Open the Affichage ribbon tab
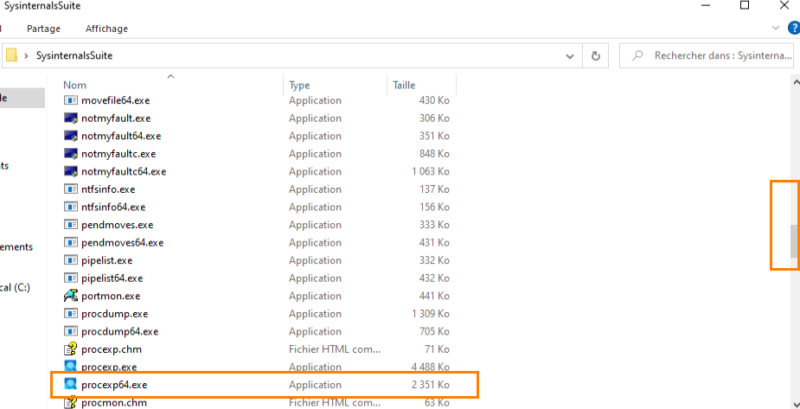800x409 pixels. (x=106, y=29)
